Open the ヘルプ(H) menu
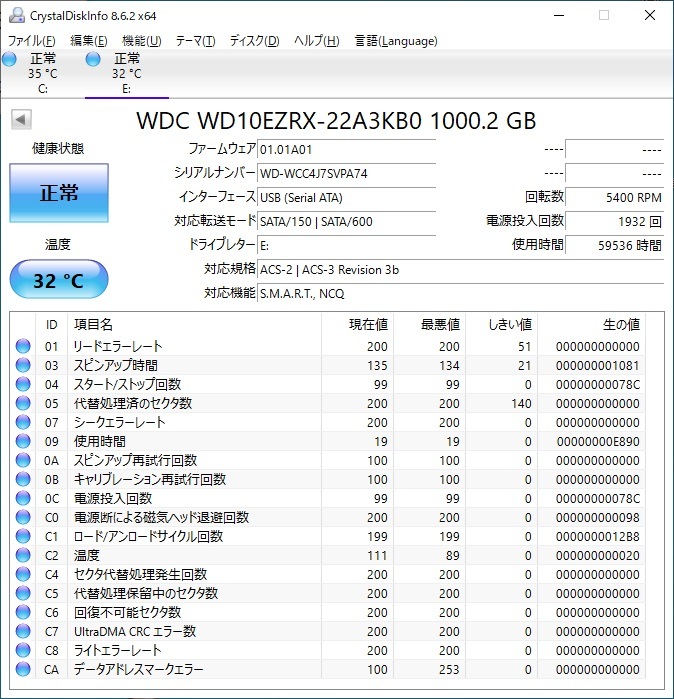The height and width of the screenshot is (699, 674). 316,41
